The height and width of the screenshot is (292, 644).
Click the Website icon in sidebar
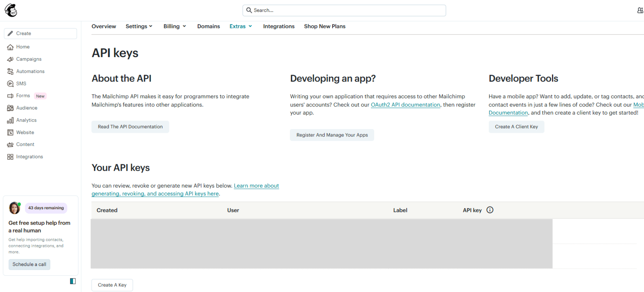(x=10, y=132)
